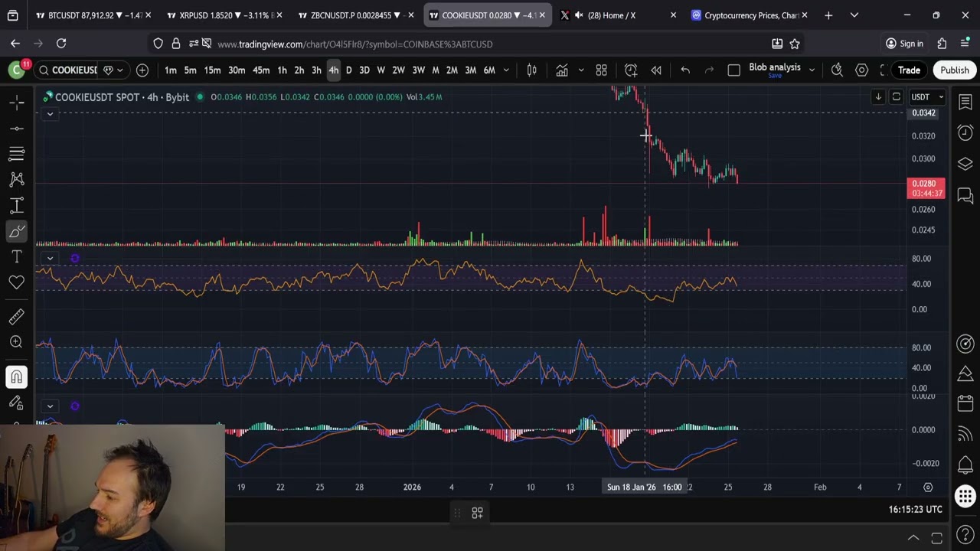Viewport: 980px width, 551px height.
Task: Toggle lock all drawing tools
Action: tap(17, 403)
